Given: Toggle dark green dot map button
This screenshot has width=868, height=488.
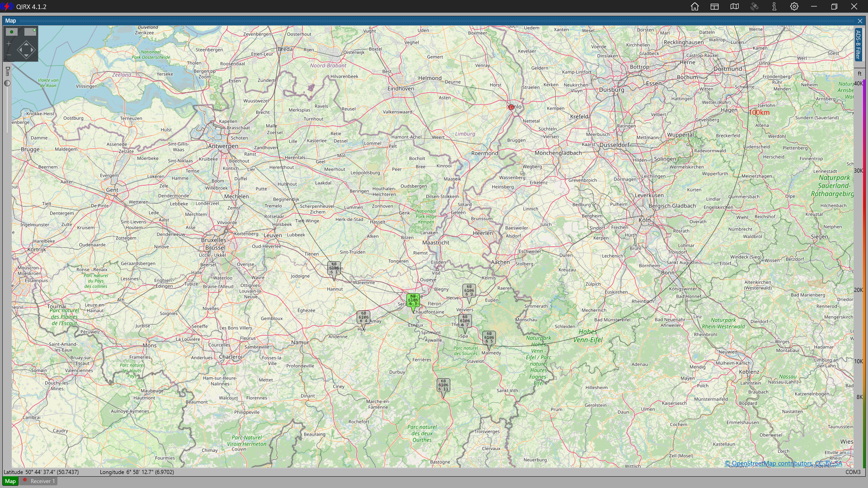Looking at the screenshot, I should [12, 32].
